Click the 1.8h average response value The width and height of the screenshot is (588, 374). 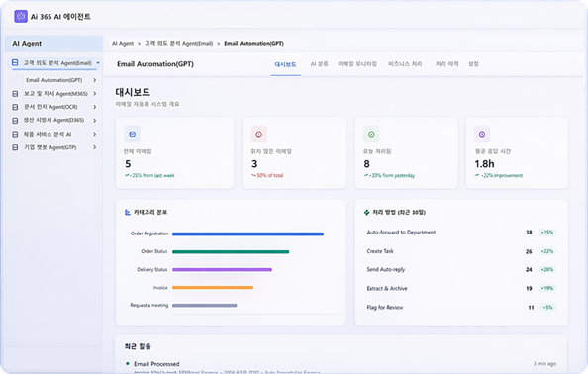(x=484, y=164)
